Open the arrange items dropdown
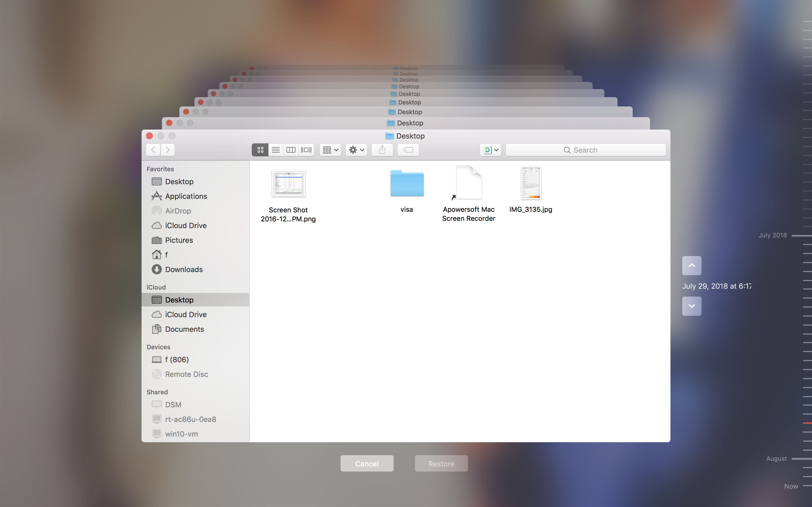The width and height of the screenshot is (812, 507). click(330, 150)
